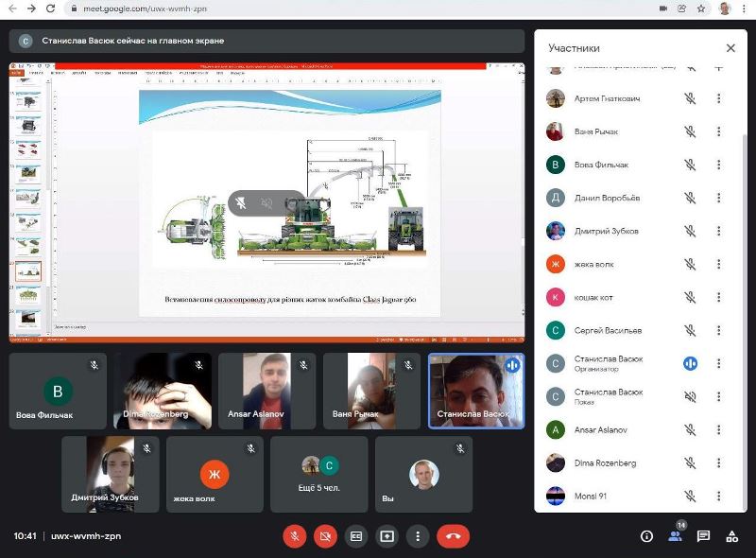Close the Участники side panel
756x558 pixels.
[730, 48]
